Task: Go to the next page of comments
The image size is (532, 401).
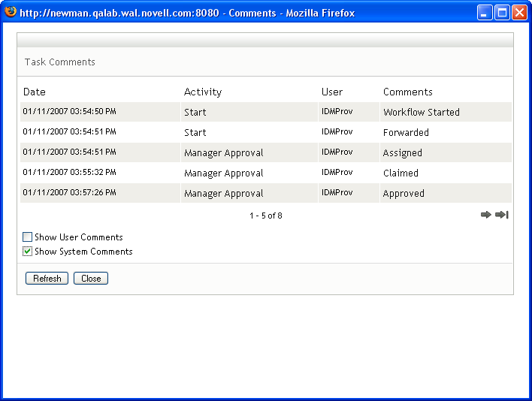Action: click(485, 216)
